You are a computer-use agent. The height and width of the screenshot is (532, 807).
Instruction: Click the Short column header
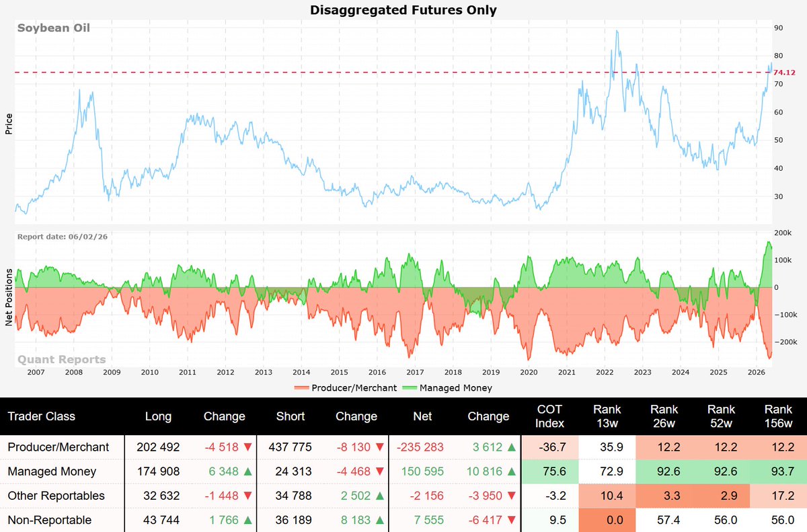[x=291, y=416]
